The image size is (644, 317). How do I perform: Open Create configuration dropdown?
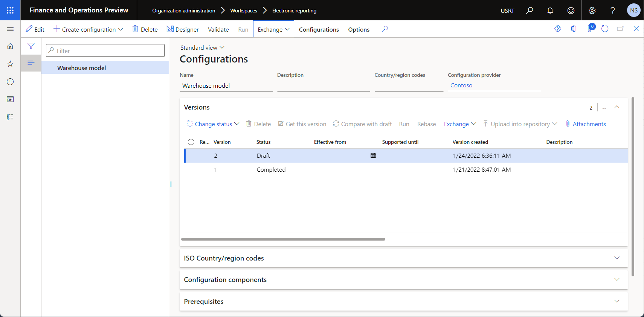point(88,29)
